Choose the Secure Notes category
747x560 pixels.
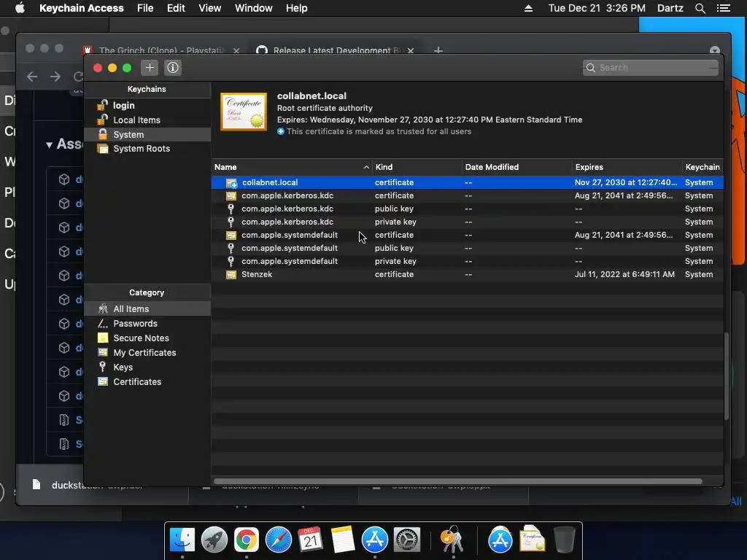point(147,338)
